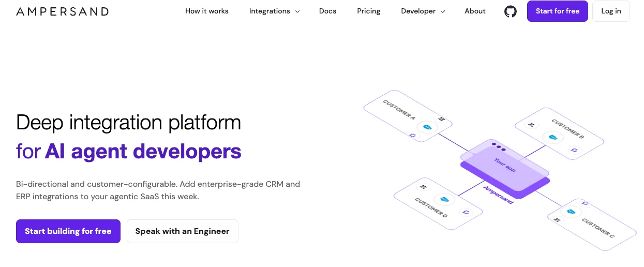Click the Customer C card label
The width and height of the screenshot is (644, 267).
pos(598,228)
